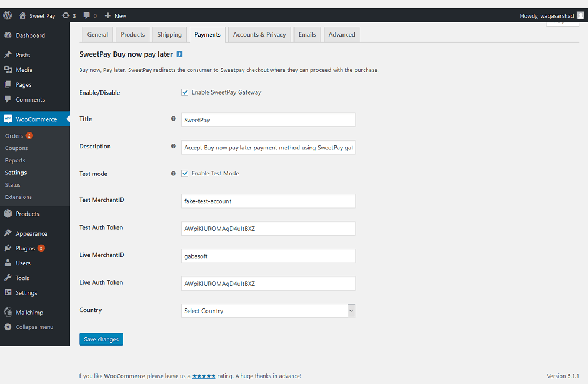Open the comments bubble in admin bar
This screenshot has width=588, height=384.
(90, 16)
